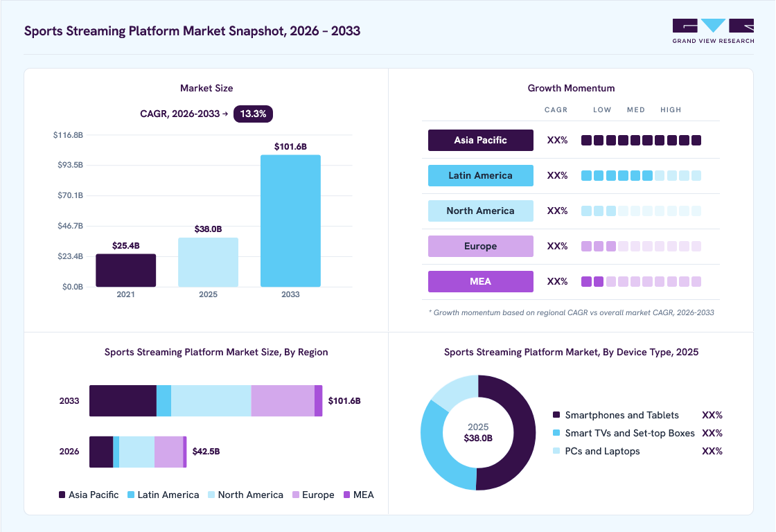The image size is (776, 532).
Task: Select Latin America segment in 2033 bar
Action: pyautogui.click(x=164, y=401)
